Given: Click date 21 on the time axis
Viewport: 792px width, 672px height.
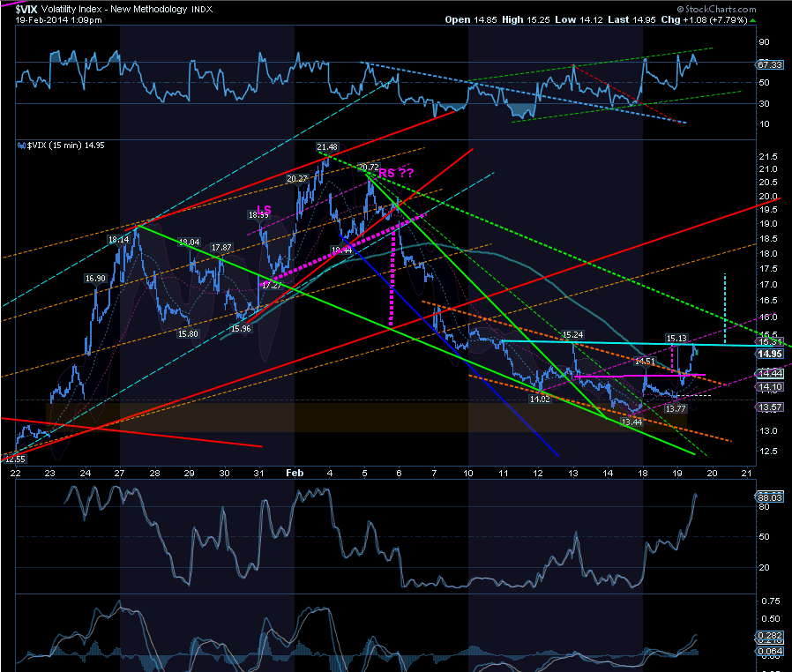Looking at the screenshot, I should click(x=746, y=474).
